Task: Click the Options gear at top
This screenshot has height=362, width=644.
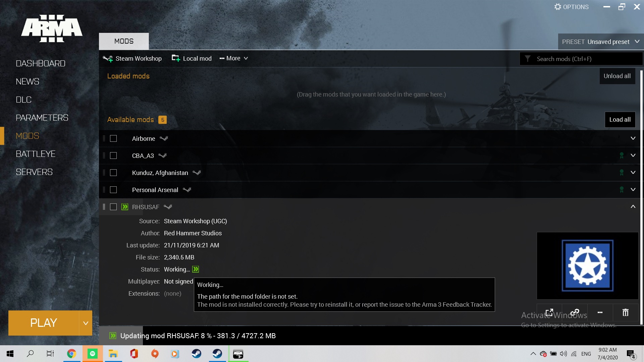Action: (571, 7)
